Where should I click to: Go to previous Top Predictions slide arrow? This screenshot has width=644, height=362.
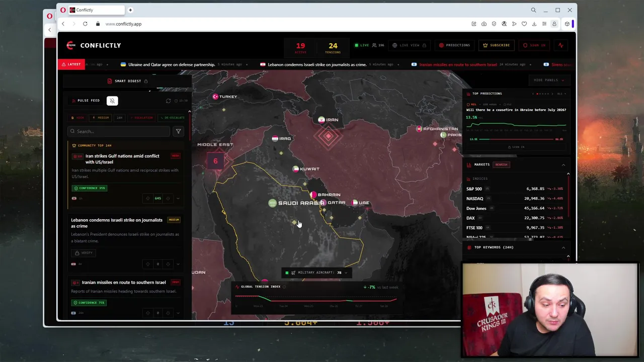tap(533, 94)
